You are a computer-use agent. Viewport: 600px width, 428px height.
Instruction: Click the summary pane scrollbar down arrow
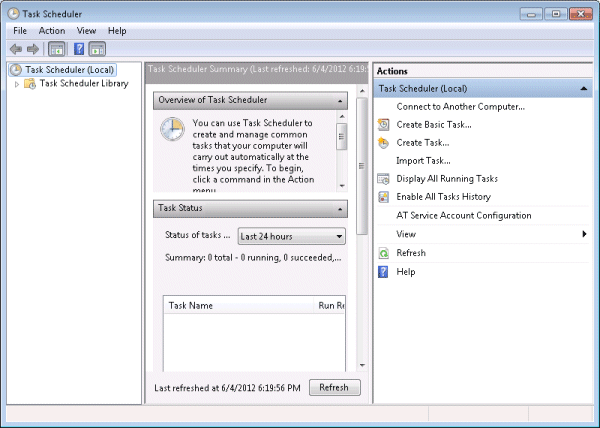(362, 365)
